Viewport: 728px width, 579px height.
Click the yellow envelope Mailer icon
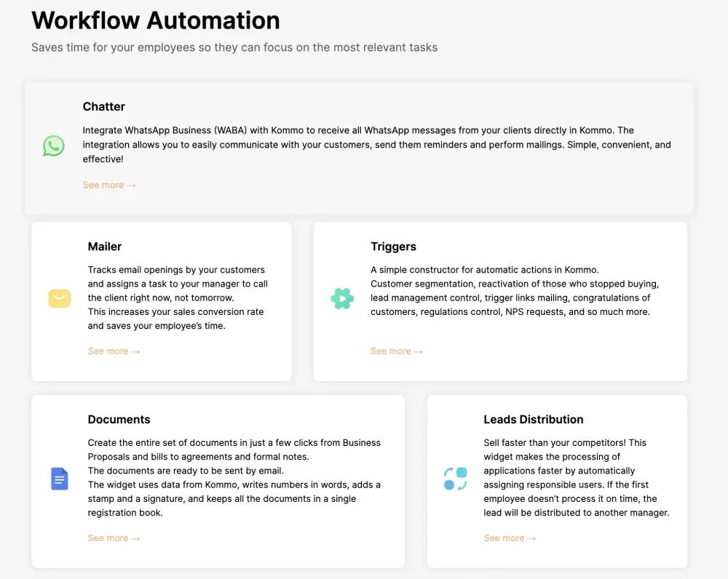click(60, 298)
